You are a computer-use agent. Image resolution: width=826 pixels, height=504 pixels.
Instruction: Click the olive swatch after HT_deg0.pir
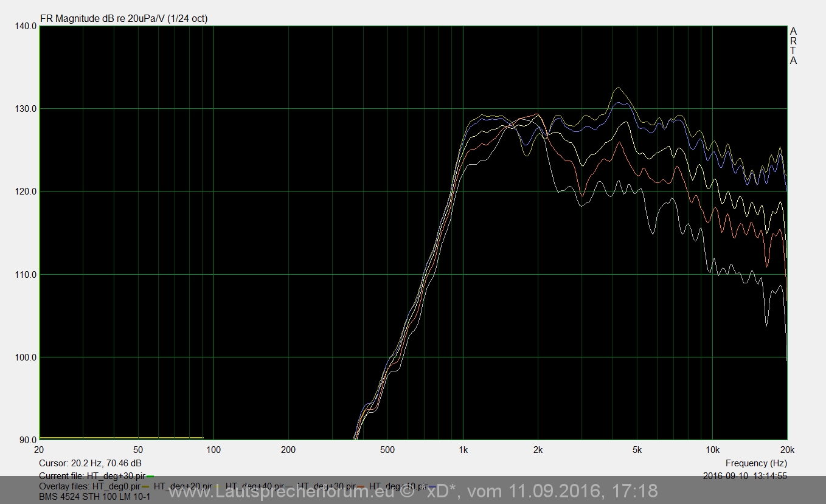(145, 487)
